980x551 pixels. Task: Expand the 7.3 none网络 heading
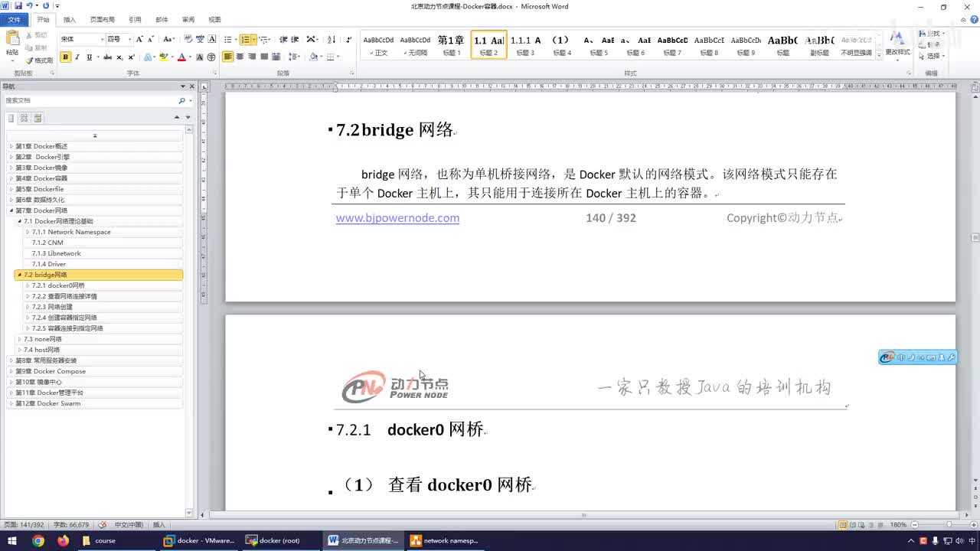tap(19, 339)
